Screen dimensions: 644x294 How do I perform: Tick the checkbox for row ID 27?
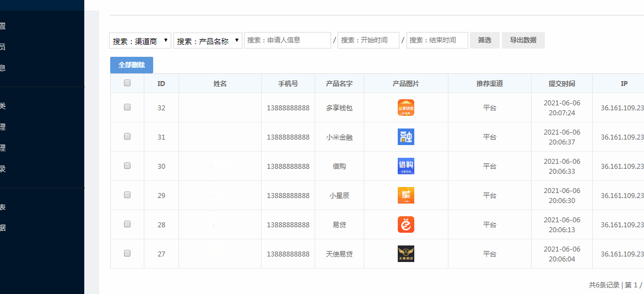127,253
